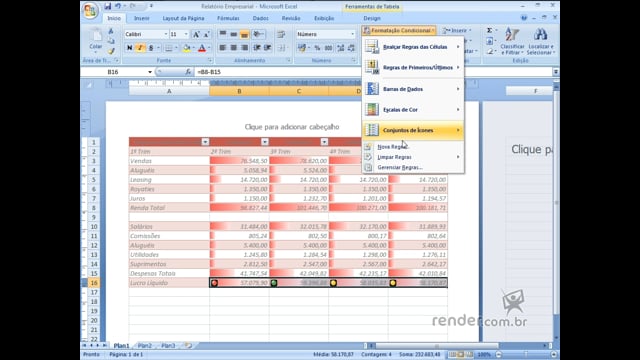Click Classificar e Filtrar button
640x360 pixels.
click(512, 41)
